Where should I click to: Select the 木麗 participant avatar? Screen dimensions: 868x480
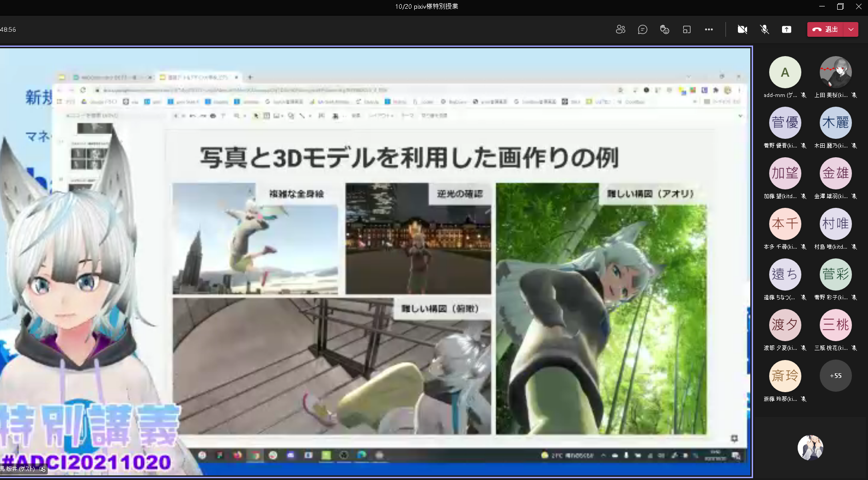coord(835,123)
